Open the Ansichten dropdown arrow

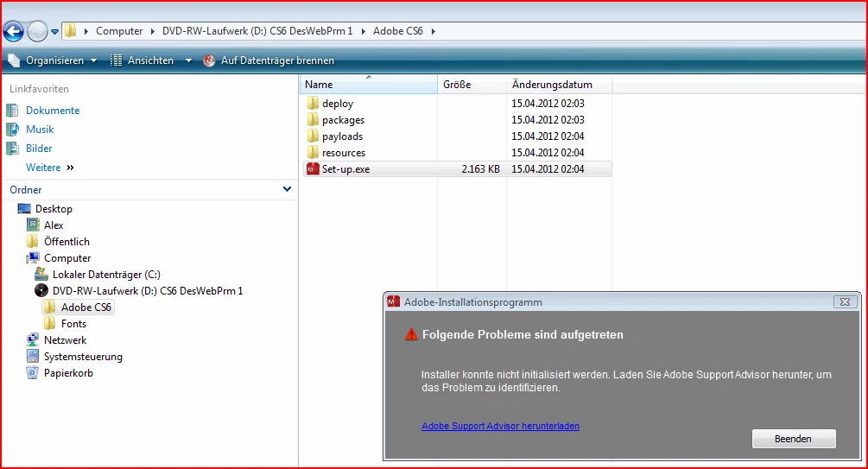188,60
